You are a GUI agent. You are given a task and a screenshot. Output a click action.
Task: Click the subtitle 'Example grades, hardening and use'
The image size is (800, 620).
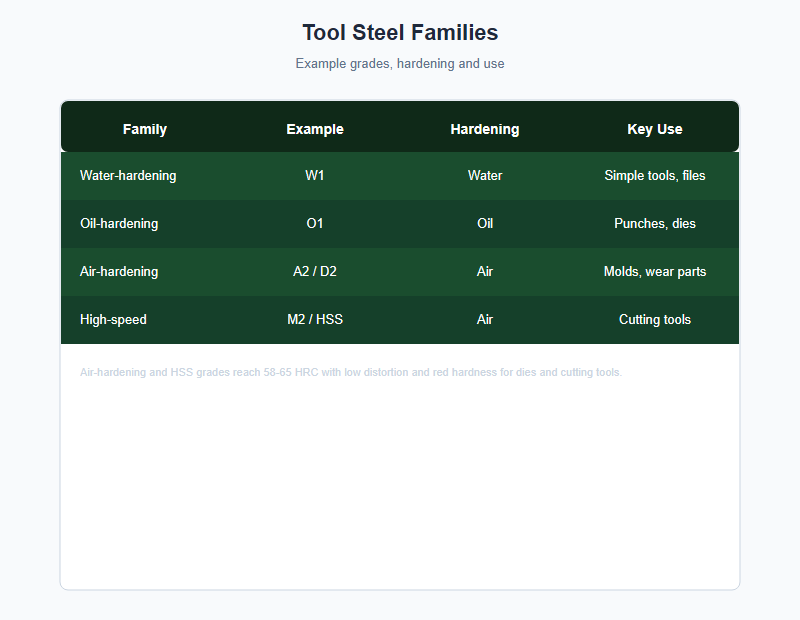pos(400,64)
